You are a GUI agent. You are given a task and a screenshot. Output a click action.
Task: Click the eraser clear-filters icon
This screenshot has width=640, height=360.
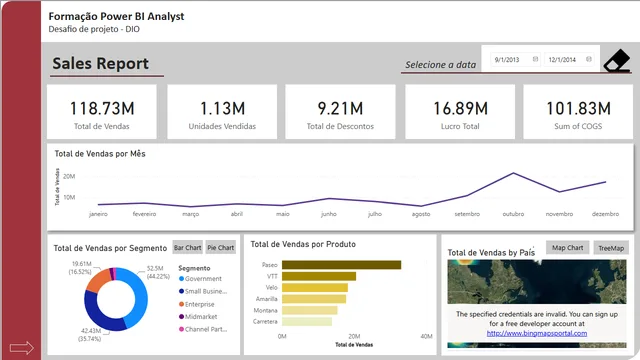(617, 61)
